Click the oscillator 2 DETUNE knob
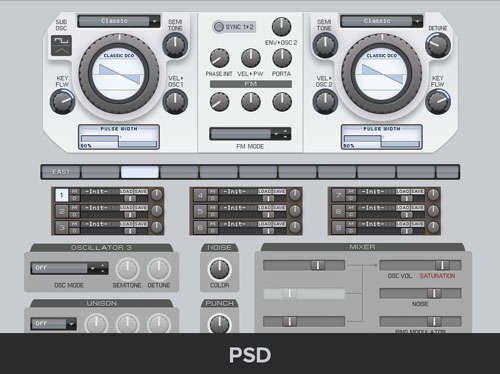Viewport: 500px width, 374px height. (x=438, y=46)
